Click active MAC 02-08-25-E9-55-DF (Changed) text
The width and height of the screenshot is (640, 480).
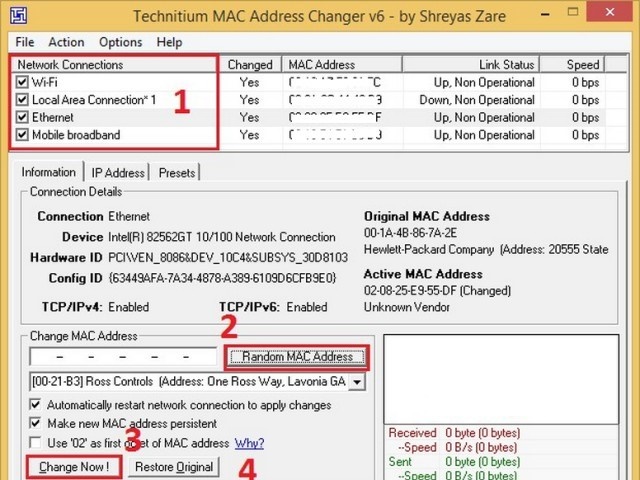[x=437, y=291]
